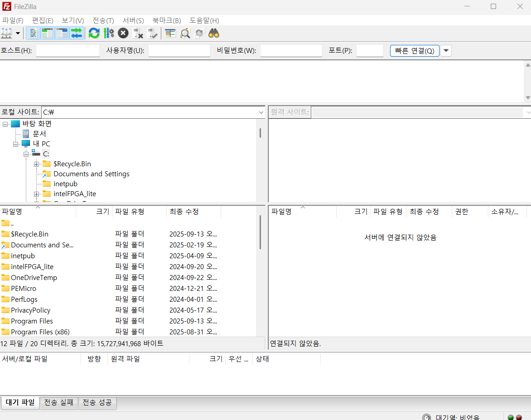Image resolution: width=531 pixels, height=420 pixels.
Task: Click binoculars file search icon
Action: pyautogui.click(x=214, y=33)
